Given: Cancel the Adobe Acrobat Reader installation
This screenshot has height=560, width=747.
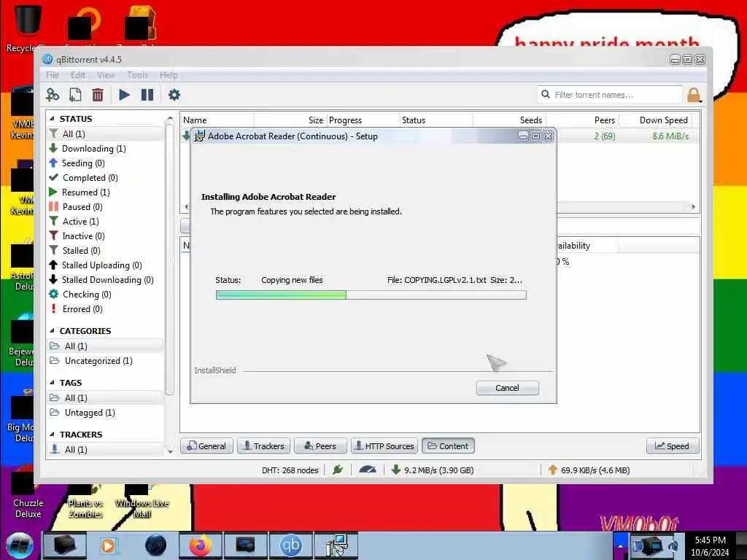Looking at the screenshot, I should [508, 388].
